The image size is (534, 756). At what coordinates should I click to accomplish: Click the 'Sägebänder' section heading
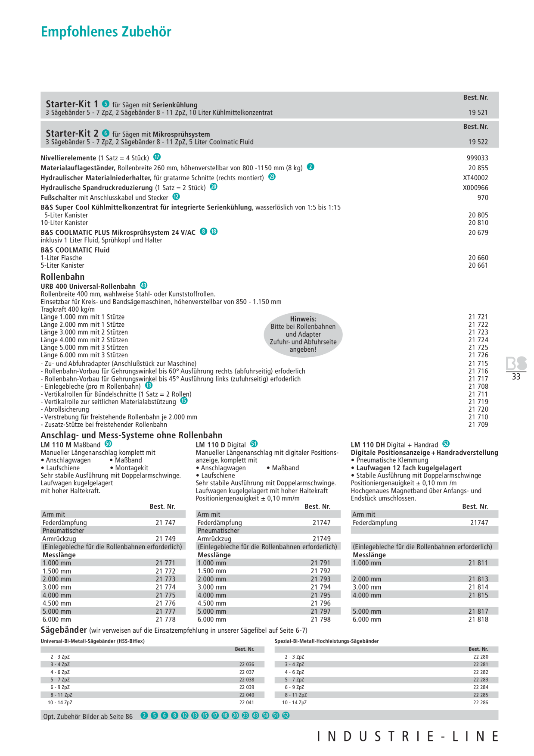[64, 630]
